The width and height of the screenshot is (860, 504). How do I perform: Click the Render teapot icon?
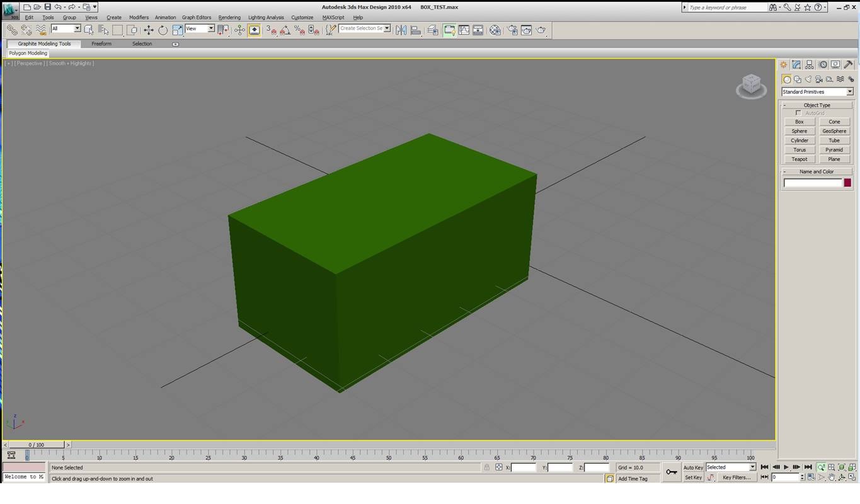[541, 30]
